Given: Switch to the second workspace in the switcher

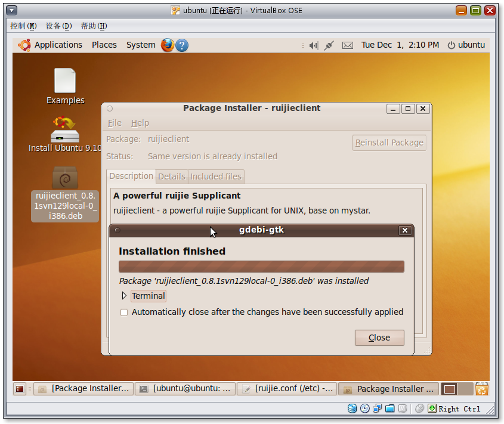Looking at the screenshot, I should (465, 389).
